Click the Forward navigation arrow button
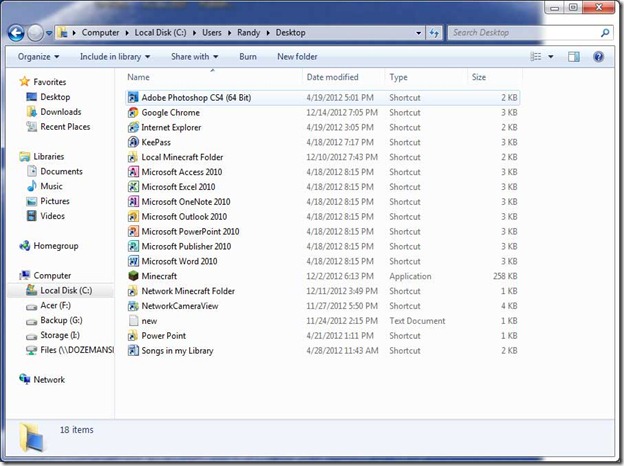Screen dimensions: 624x466 coord(35,33)
